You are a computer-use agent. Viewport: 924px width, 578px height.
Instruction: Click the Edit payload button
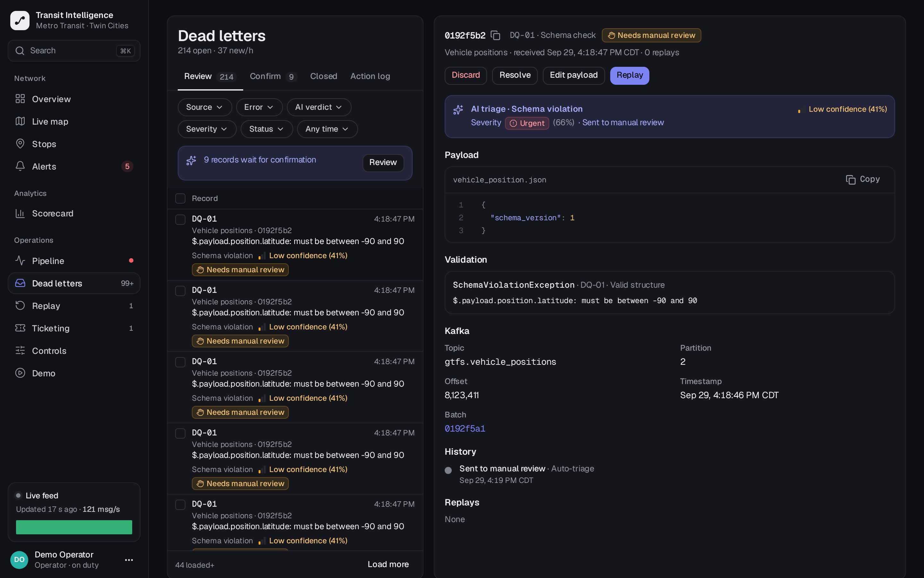[x=574, y=75]
